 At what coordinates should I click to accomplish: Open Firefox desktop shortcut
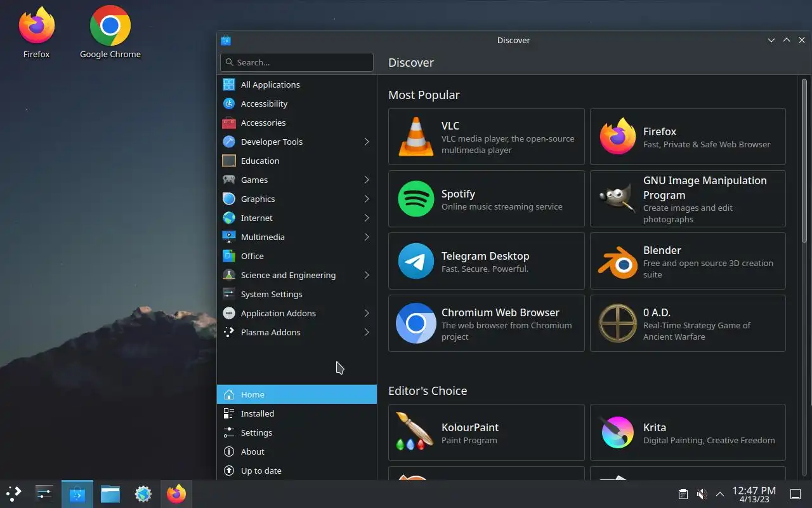36,32
